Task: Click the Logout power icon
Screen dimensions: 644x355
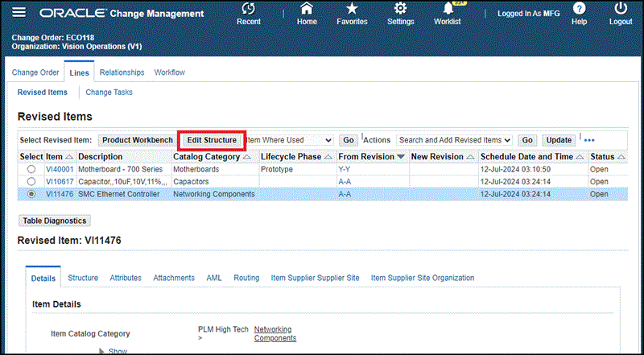Action: pyautogui.click(x=621, y=8)
